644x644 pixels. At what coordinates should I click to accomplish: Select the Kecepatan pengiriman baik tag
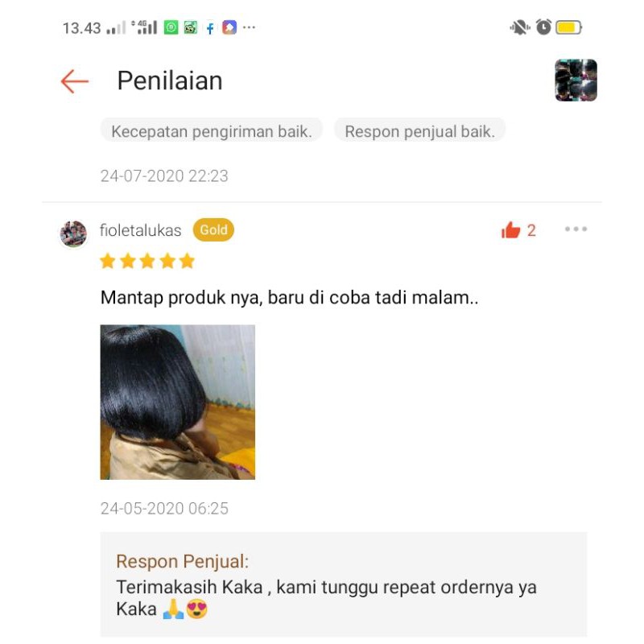(212, 131)
